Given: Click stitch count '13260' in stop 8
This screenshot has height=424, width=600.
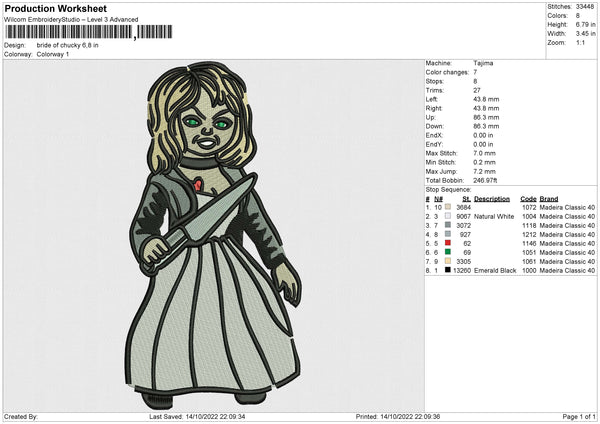Looking at the screenshot, I should [x=462, y=270].
